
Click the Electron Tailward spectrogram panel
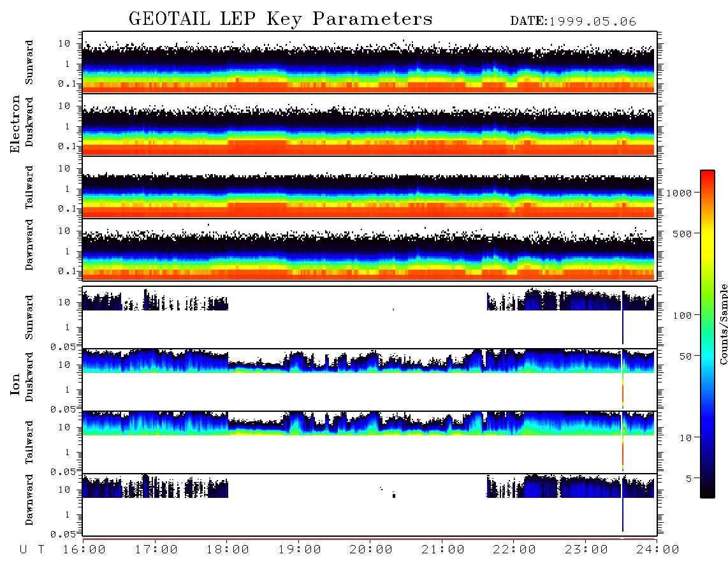(370, 187)
